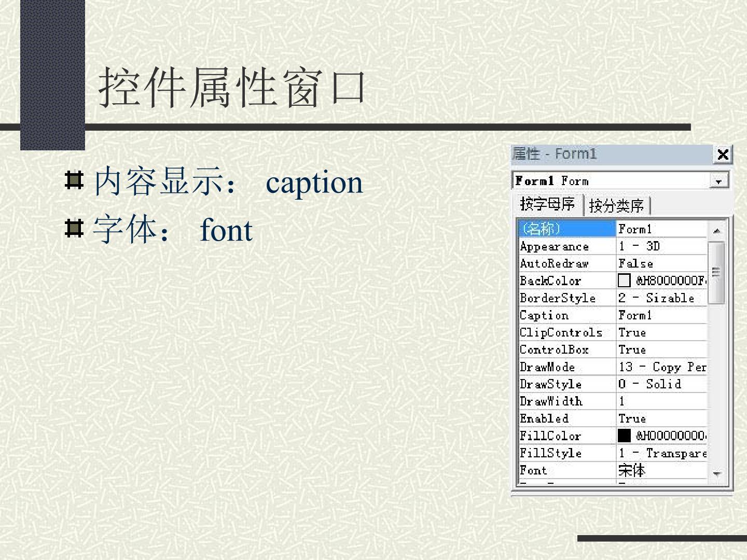Click the Font property value 宋体
This screenshot has height=560, width=747.
(631, 470)
